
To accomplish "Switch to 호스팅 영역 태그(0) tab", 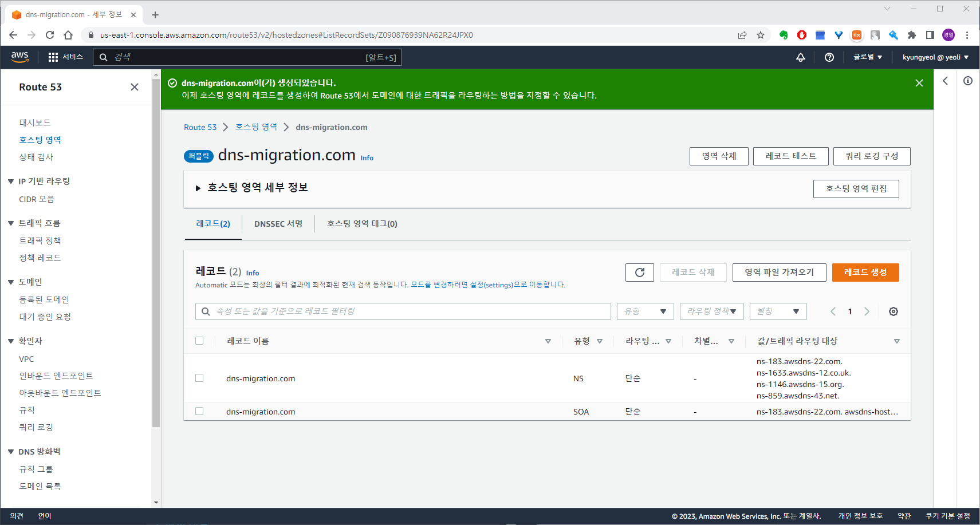I will coord(362,224).
